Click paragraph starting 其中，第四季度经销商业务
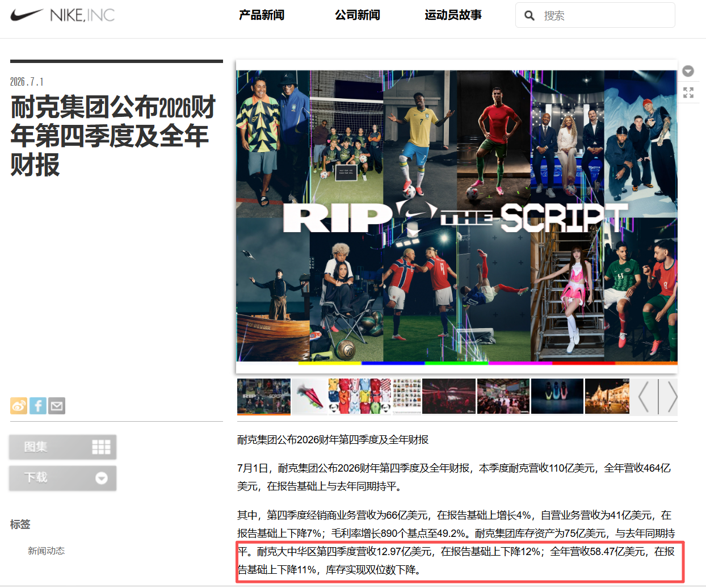Viewport: 706px width, 588px height. (457, 542)
